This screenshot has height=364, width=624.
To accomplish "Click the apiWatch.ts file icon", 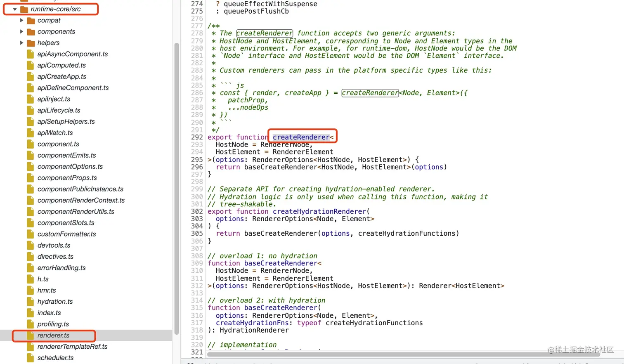I will [30, 132].
